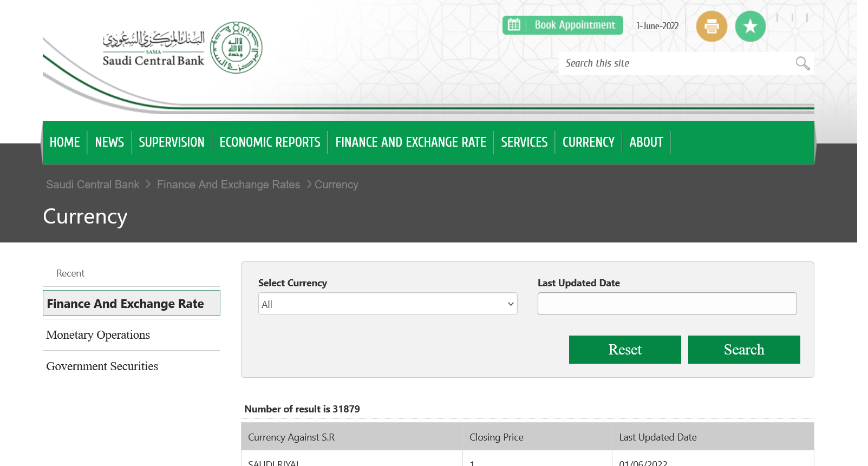
Task: Click the magnifying glass search icon
Action: [x=802, y=63]
